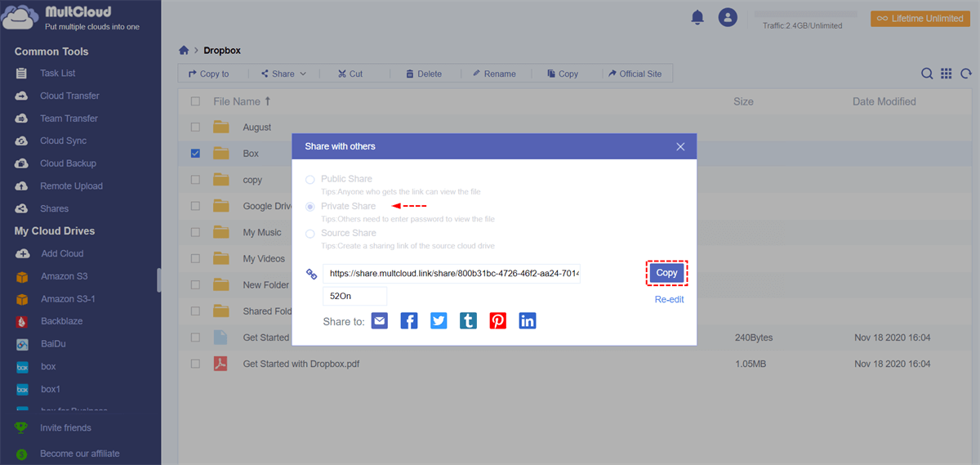Open Cloud Transfer tool
Viewport: 980px width, 465px height.
click(x=69, y=96)
